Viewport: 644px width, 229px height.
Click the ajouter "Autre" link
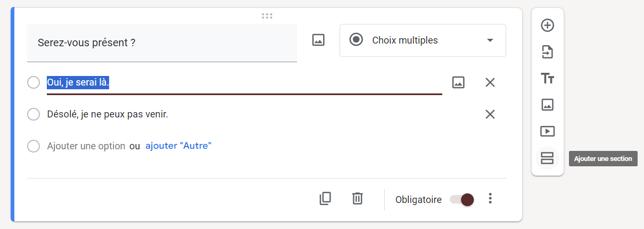tap(178, 146)
